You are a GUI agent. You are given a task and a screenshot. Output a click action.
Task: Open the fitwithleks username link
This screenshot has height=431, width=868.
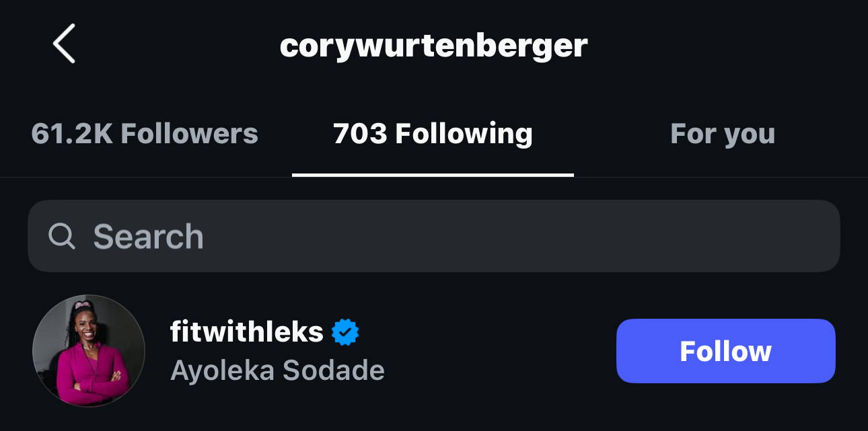click(x=247, y=331)
